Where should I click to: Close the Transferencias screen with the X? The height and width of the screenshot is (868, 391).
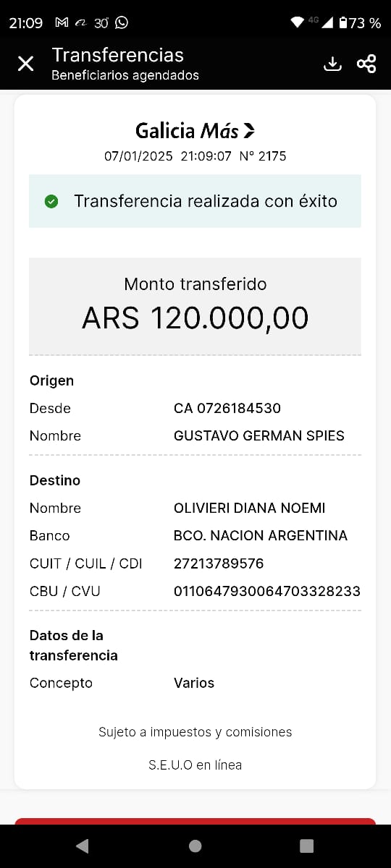click(x=25, y=64)
